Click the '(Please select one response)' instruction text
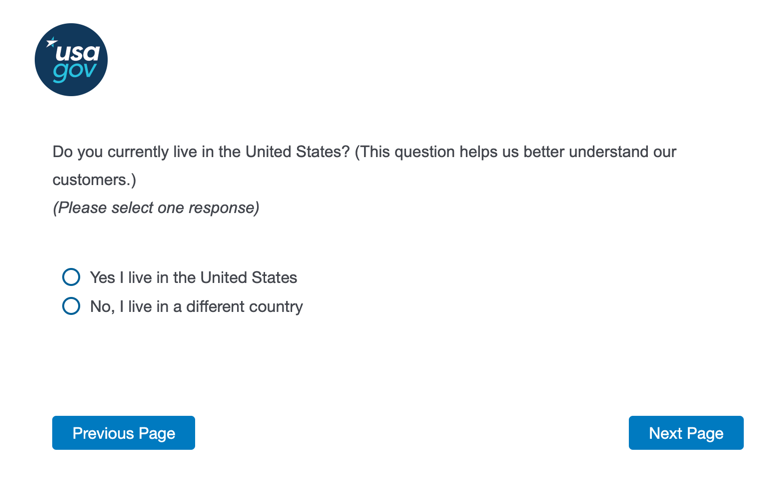 156,208
